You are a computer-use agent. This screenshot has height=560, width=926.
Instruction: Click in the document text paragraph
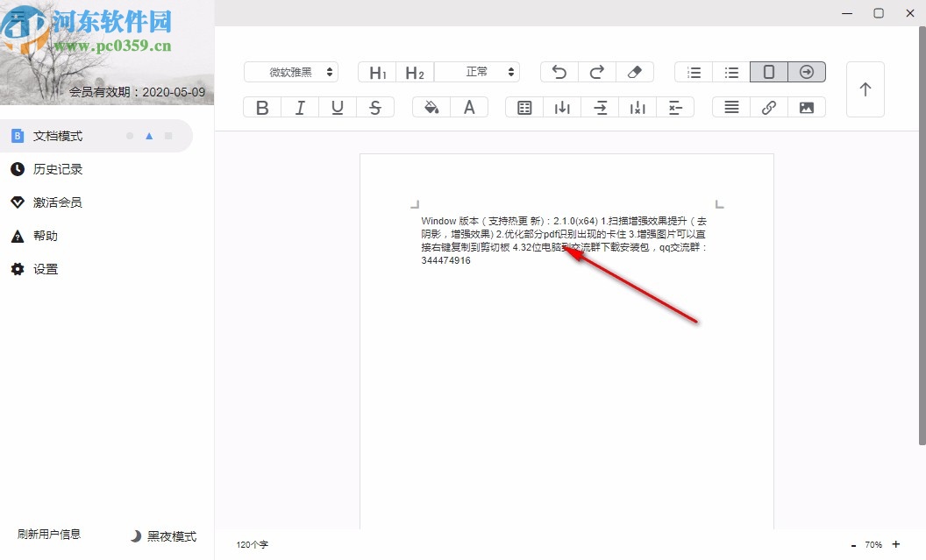click(x=563, y=241)
